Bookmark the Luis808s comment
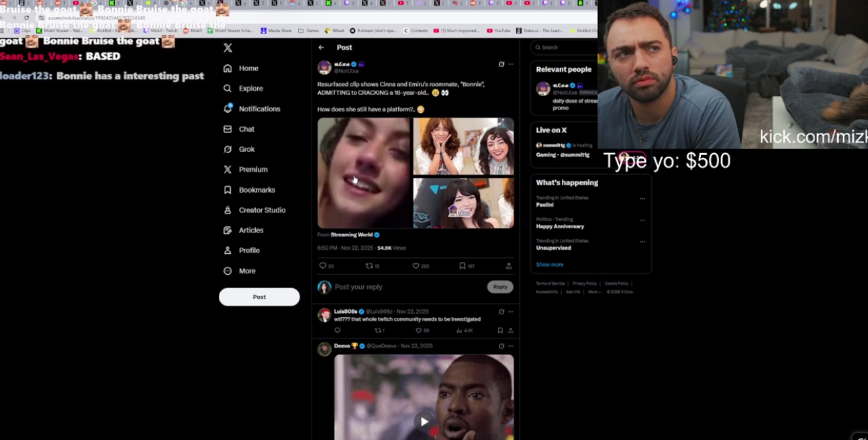The height and width of the screenshot is (440, 868). (x=500, y=331)
